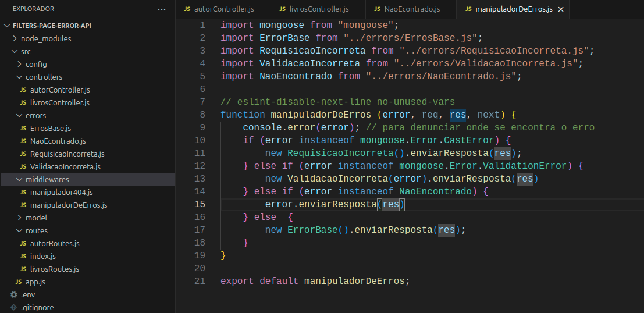Open app.js file
The width and height of the screenshot is (644, 313).
[35, 282]
